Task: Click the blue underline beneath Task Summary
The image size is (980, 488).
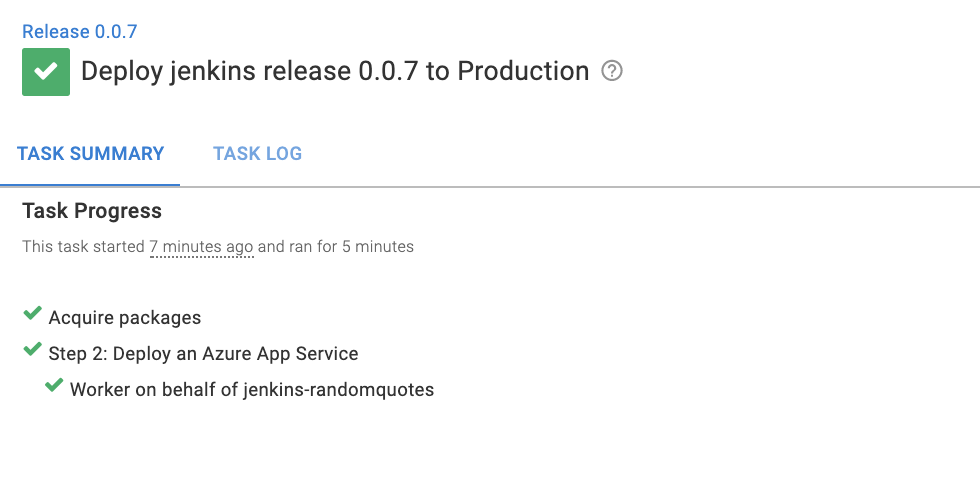Action: coord(90,185)
